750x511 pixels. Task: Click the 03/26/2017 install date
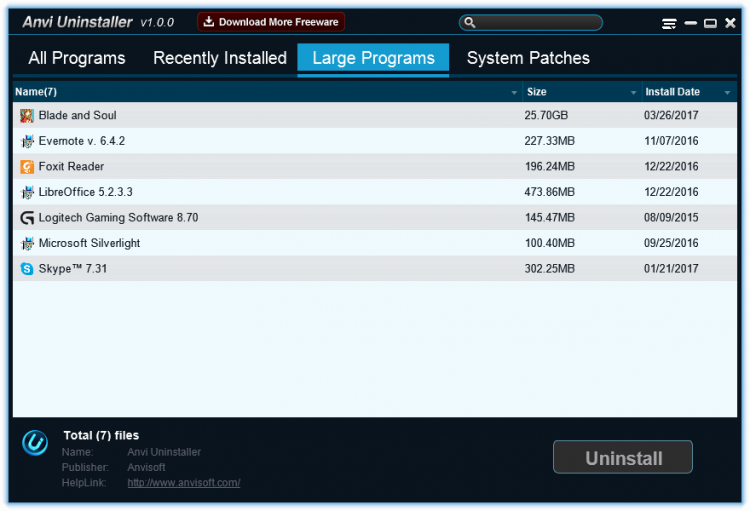click(x=671, y=115)
